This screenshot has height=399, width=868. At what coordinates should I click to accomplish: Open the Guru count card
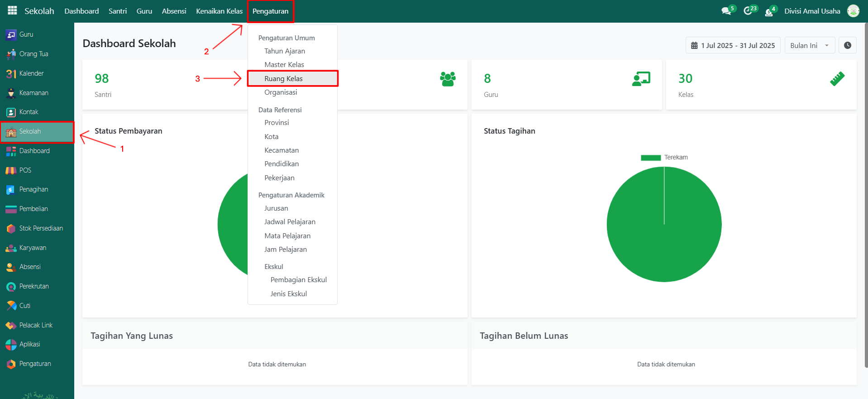point(566,85)
